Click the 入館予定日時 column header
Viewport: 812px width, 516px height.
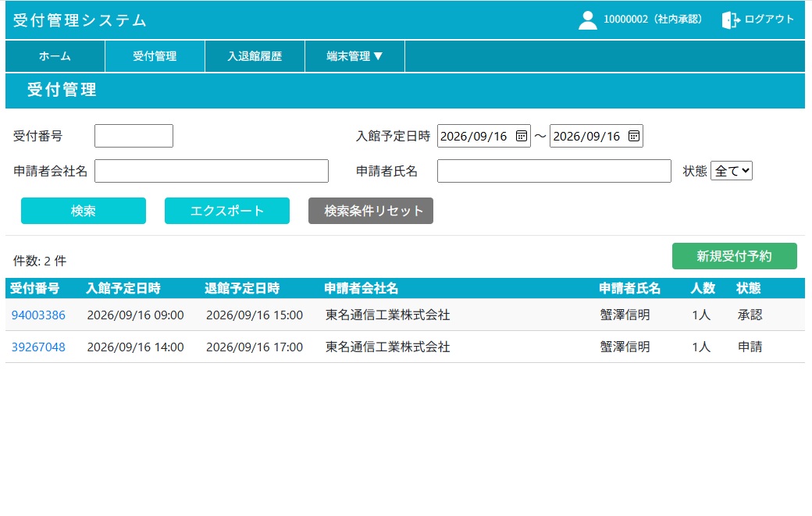[x=123, y=288]
